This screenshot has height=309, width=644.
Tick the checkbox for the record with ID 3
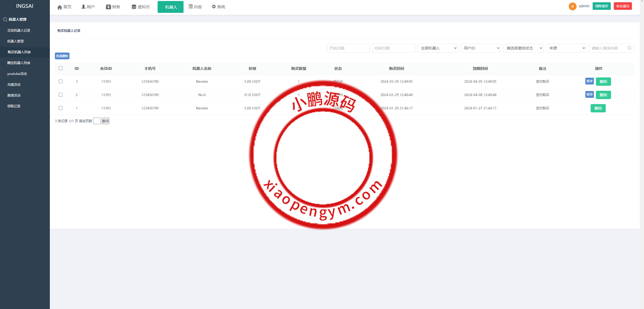(x=60, y=81)
